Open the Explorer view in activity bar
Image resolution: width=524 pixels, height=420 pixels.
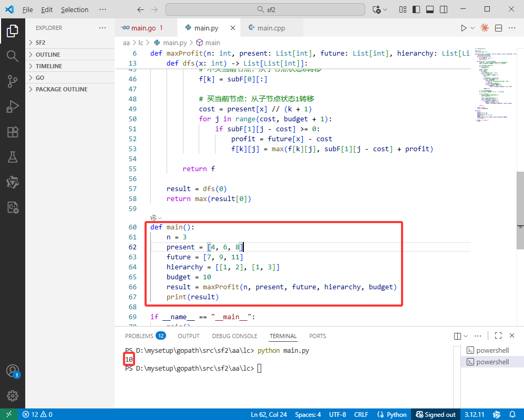13,31
